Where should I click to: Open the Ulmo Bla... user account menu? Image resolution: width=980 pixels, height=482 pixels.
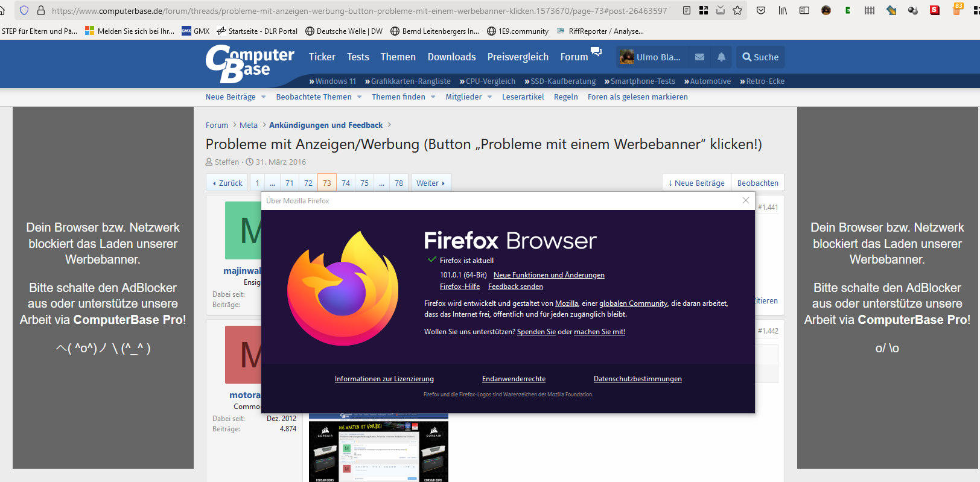(x=650, y=57)
